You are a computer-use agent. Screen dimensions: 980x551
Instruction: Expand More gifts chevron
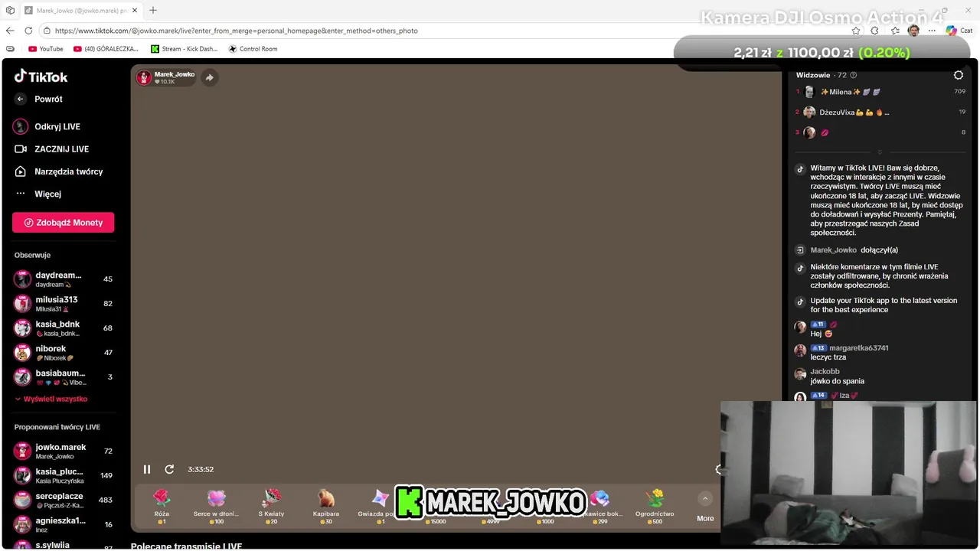(x=705, y=499)
